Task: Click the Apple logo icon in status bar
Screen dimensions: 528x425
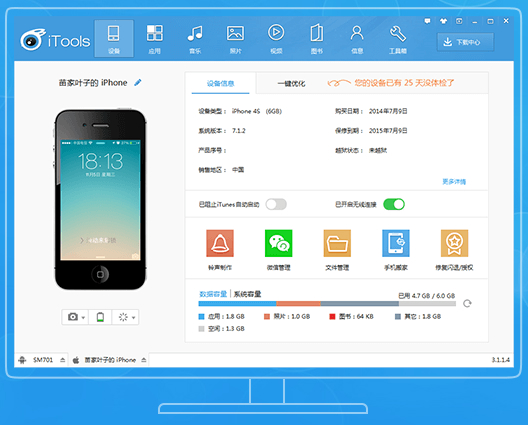Action: [76, 360]
